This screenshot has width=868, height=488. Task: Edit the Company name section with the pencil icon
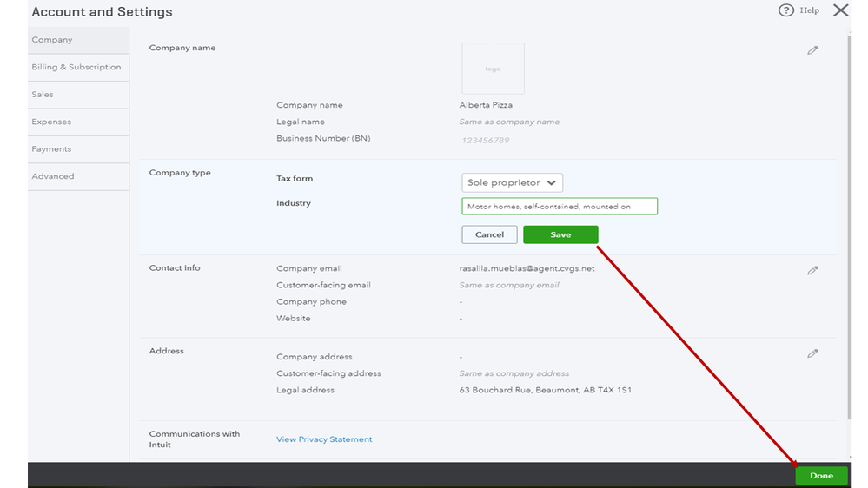[812, 50]
